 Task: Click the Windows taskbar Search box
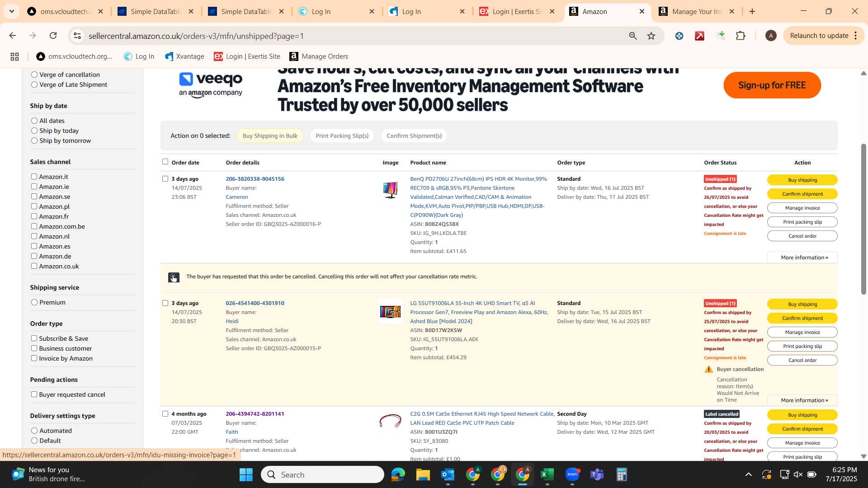(x=323, y=474)
